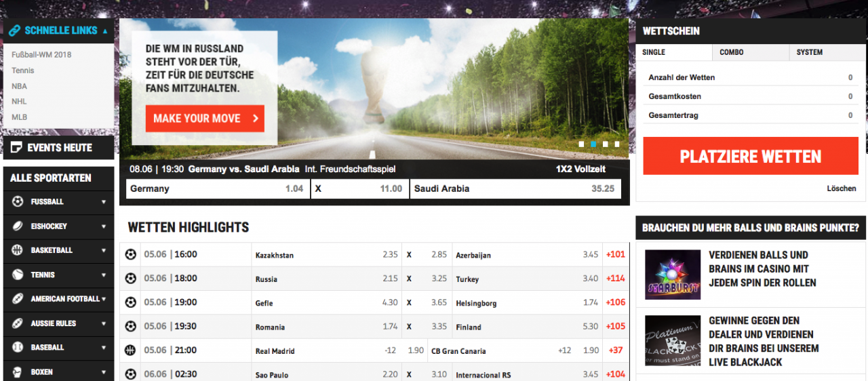Expand the Aussie Rules category arrow
868x381 pixels.
tap(104, 323)
